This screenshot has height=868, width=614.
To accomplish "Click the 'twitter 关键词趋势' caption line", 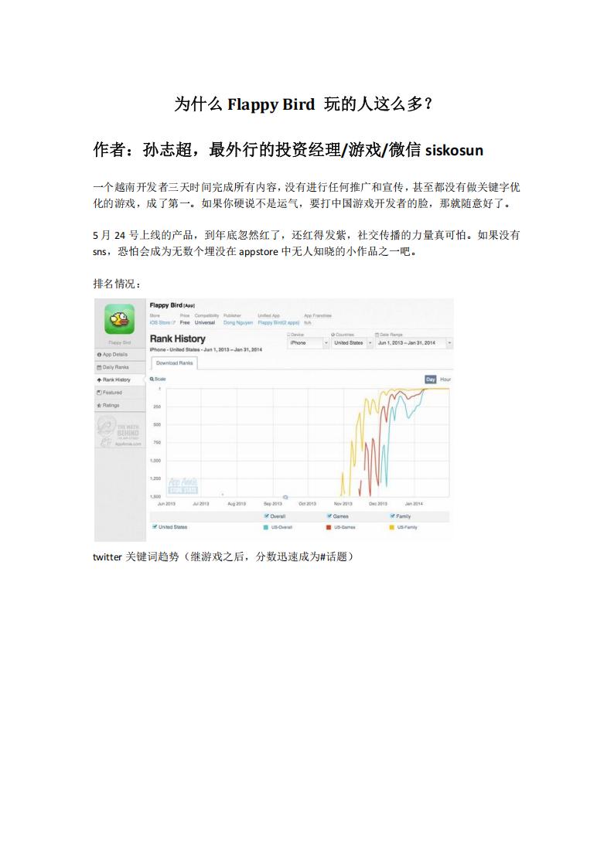I will pos(223,557).
